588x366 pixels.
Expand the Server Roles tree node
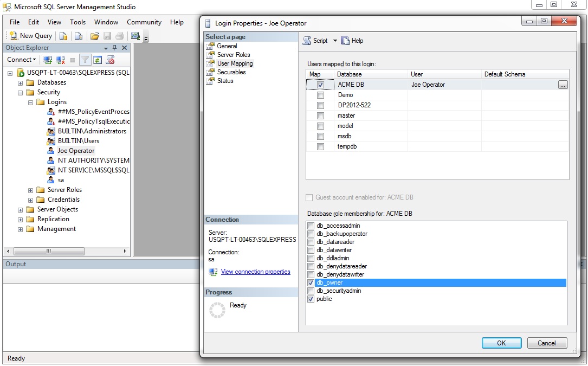(31, 189)
